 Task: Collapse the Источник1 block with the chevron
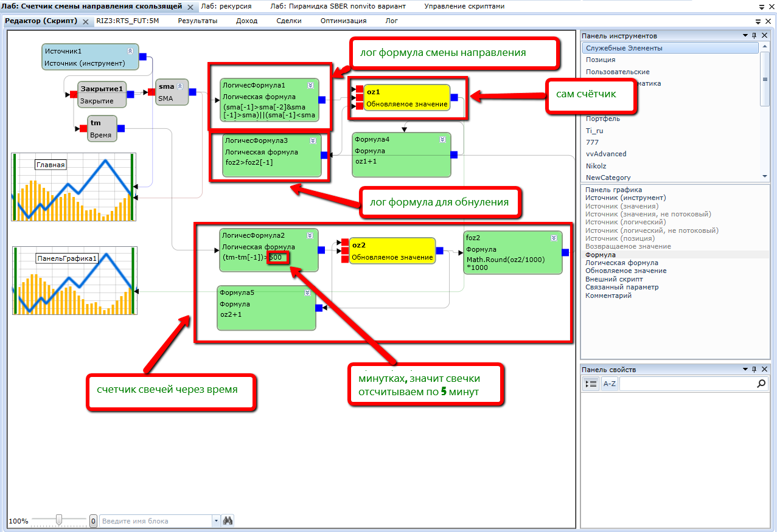(x=130, y=51)
